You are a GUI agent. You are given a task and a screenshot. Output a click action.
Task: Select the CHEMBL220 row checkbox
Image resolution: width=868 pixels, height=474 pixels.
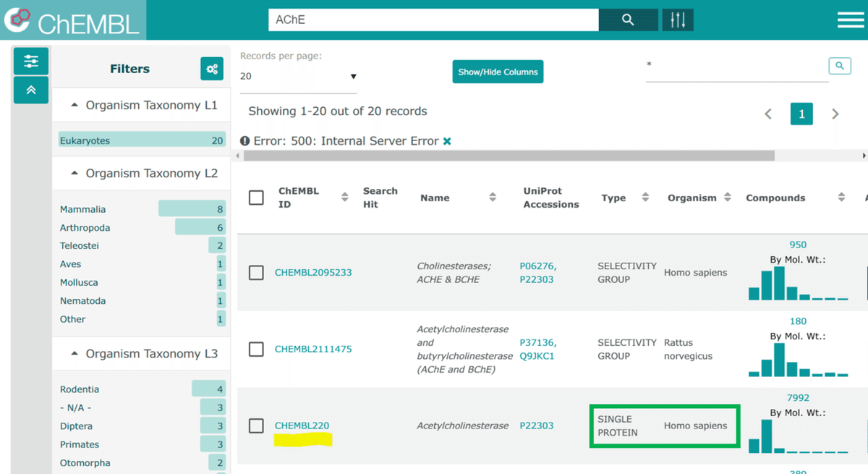tap(256, 426)
